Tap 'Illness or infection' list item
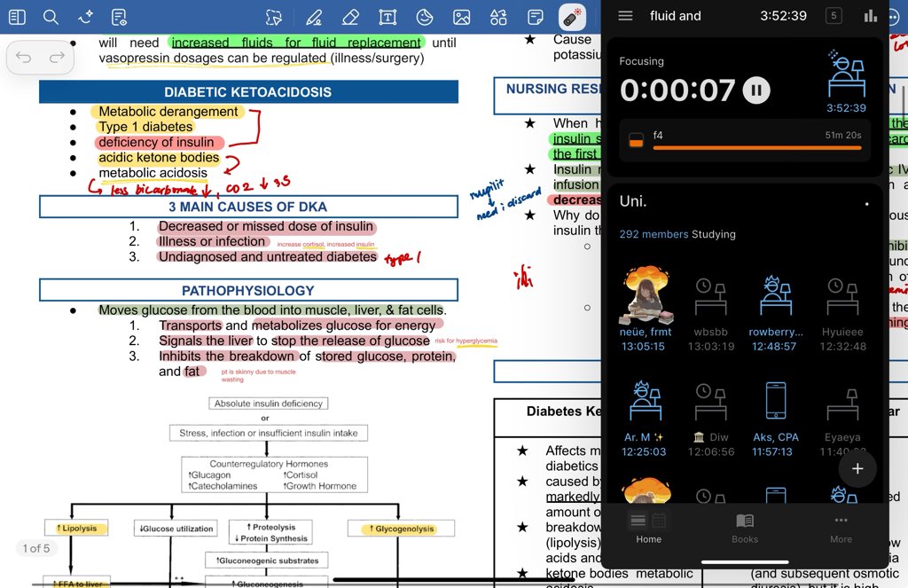908x588 pixels. tap(211, 241)
